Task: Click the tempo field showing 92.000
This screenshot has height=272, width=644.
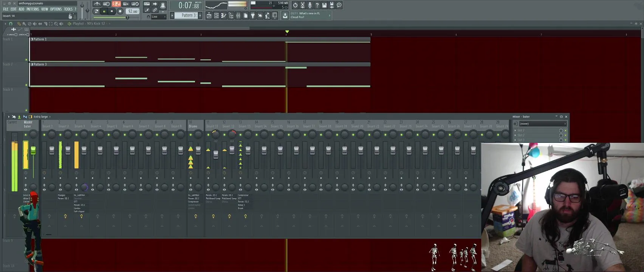Action: point(133,11)
